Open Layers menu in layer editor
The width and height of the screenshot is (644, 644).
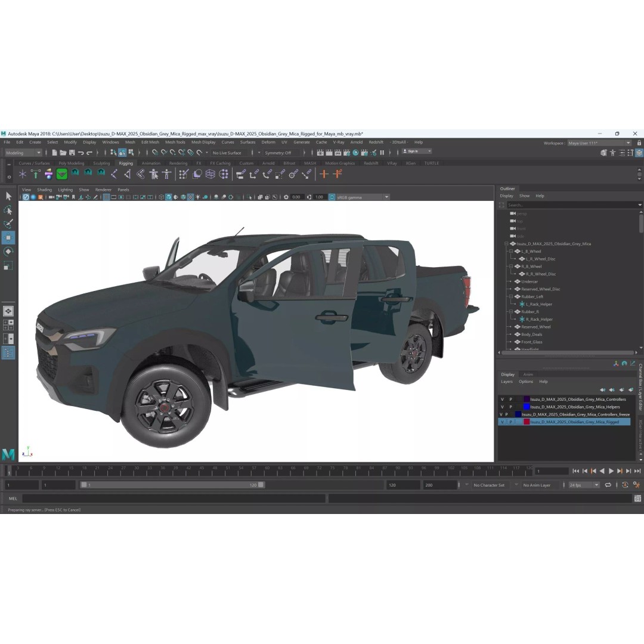tap(506, 382)
